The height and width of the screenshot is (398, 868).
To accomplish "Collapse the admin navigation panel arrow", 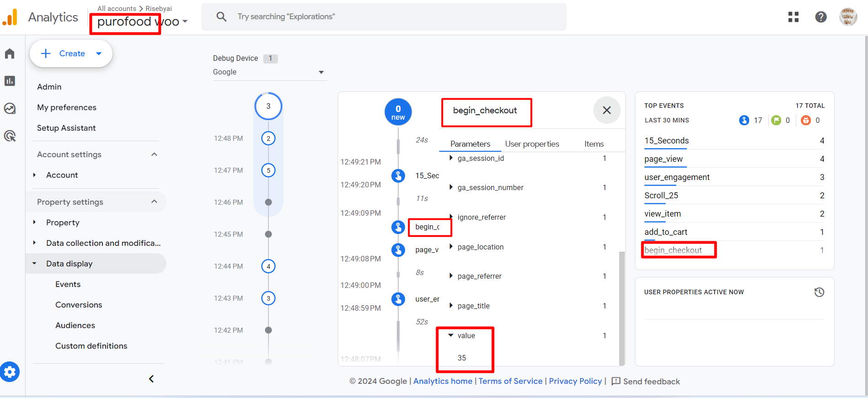I will 151,379.
